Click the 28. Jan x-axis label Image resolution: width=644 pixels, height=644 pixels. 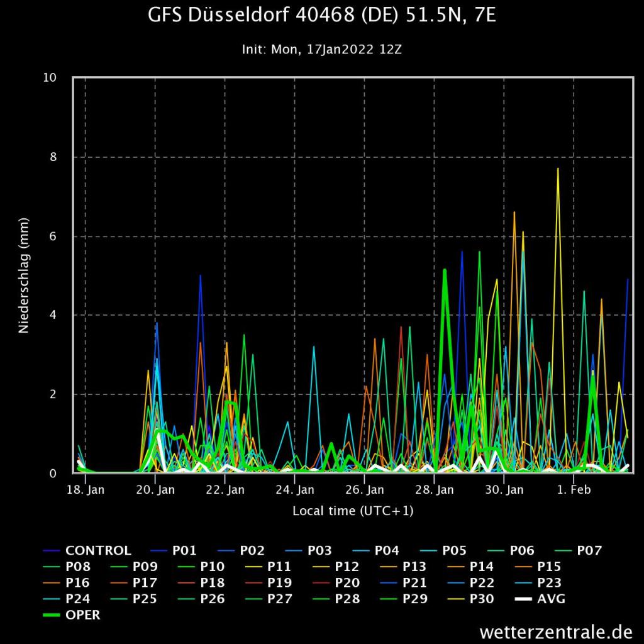pos(434,489)
